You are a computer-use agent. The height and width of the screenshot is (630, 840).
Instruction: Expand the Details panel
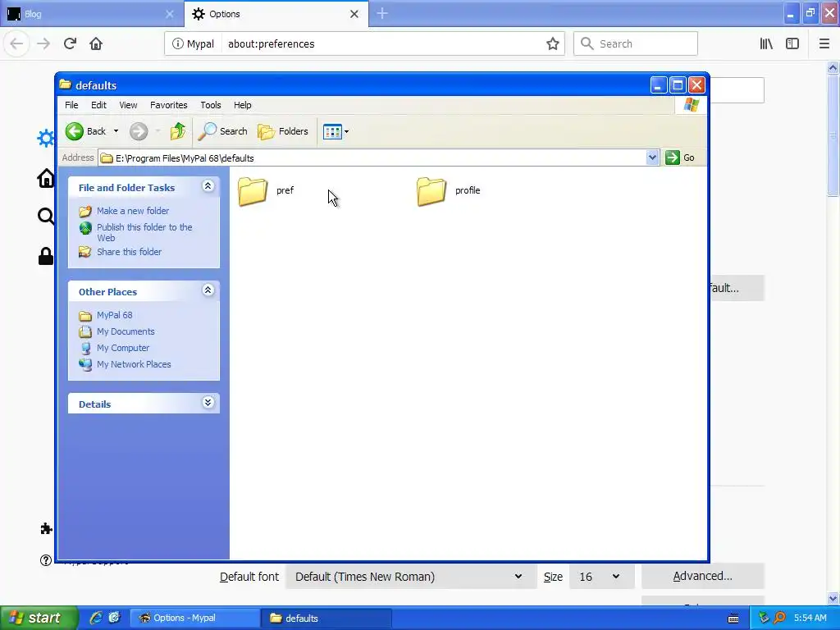[208, 402]
